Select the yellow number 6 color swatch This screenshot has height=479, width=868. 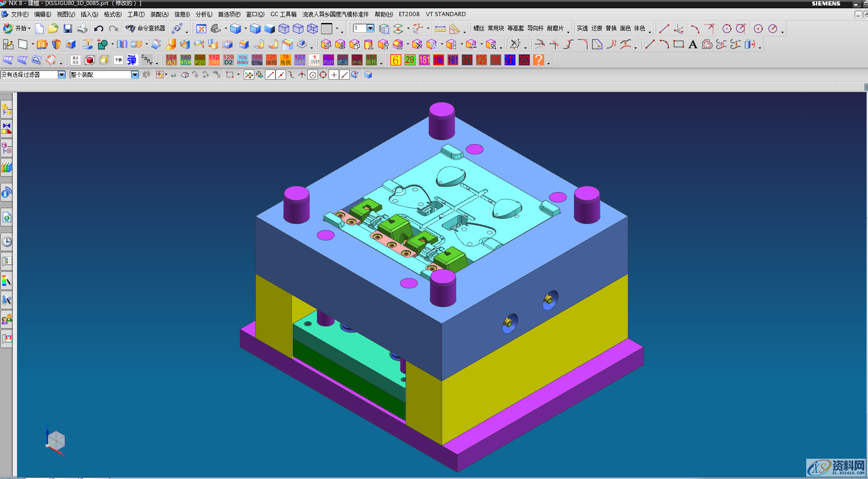395,60
